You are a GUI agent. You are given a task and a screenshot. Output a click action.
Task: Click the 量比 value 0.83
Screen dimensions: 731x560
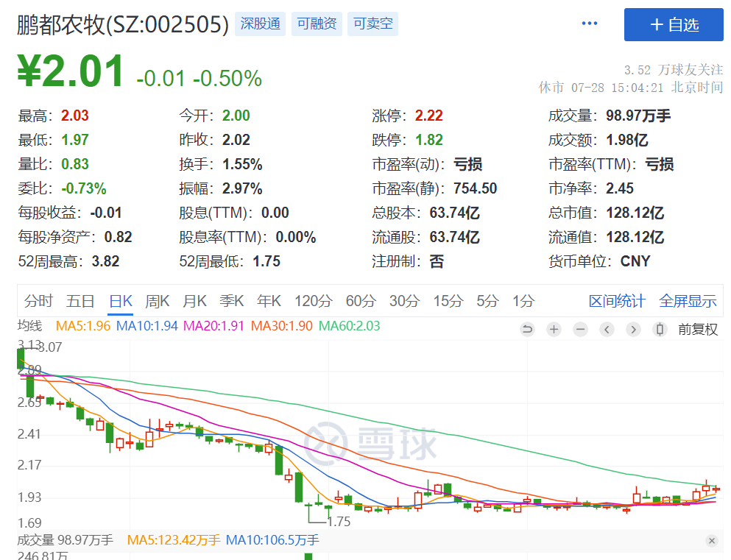[74, 164]
